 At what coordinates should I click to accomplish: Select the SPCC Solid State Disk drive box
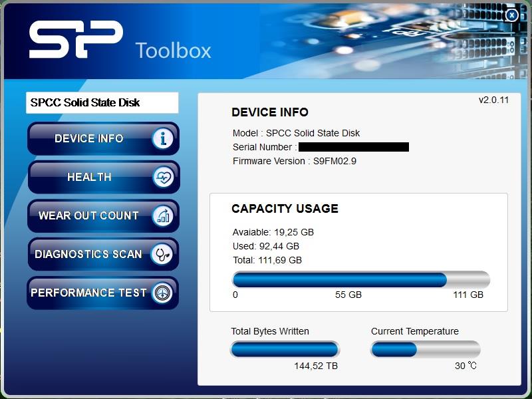102,102
